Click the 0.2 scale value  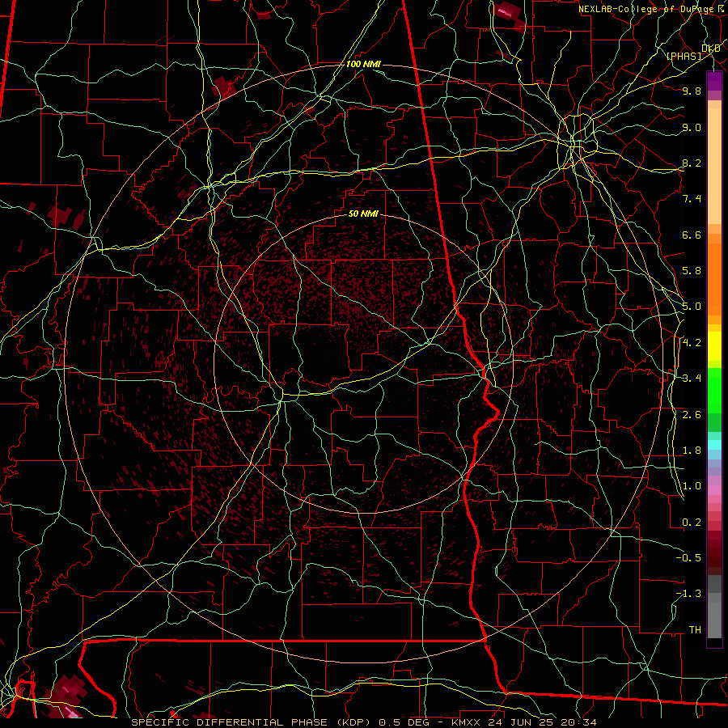point(692,523)
